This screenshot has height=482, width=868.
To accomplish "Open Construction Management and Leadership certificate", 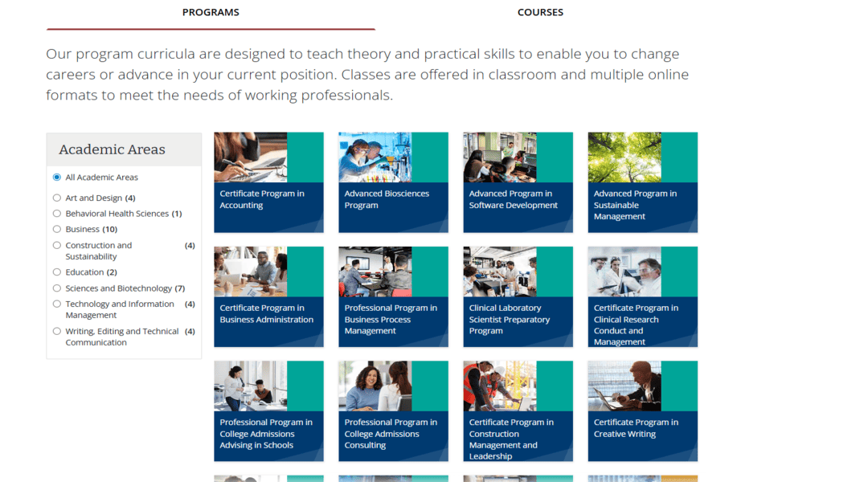I will click(518, 411).
